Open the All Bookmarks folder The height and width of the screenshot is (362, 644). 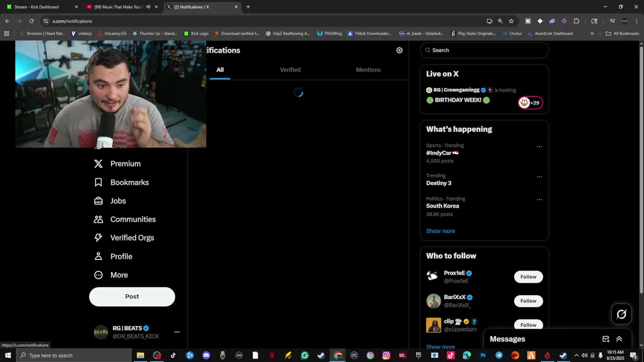(x=622, y=34)
